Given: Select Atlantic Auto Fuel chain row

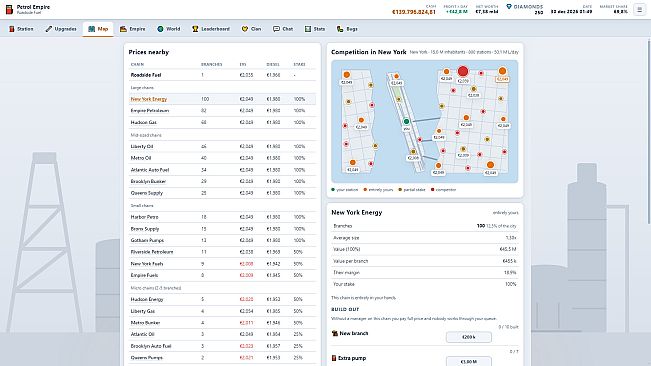Looking at the screenshot, I should (222, 170).
